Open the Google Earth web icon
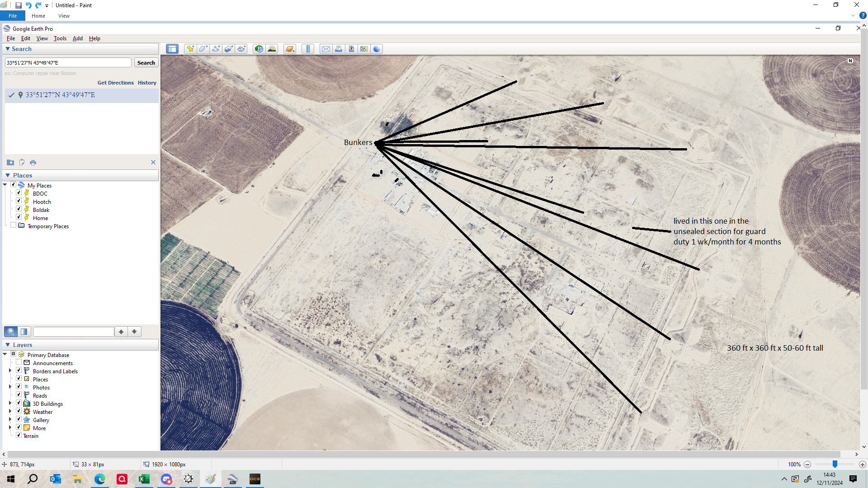This screenshot has height=488, width=868. click(377, 49)
